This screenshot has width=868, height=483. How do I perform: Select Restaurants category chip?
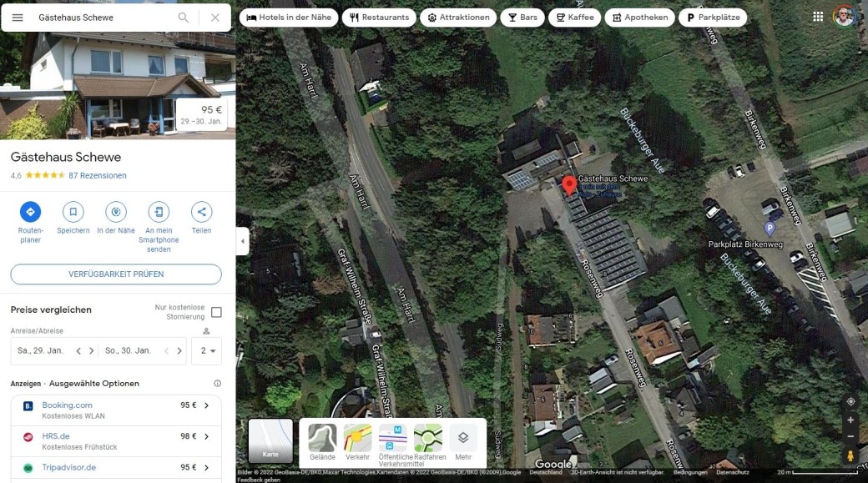pos(380,18)
